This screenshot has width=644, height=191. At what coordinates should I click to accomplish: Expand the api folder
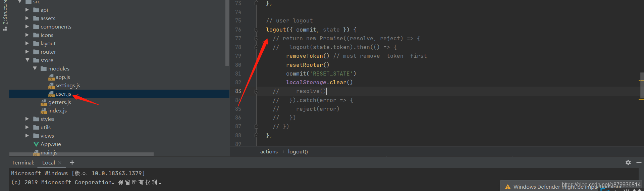pyautogui.click(x=27, y=10)
